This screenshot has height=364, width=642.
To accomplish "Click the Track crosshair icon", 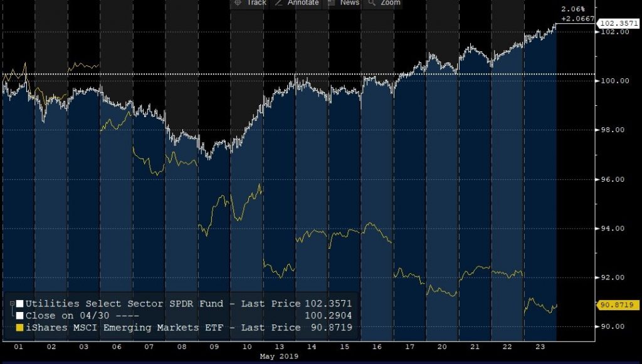I will coord(238,3).
